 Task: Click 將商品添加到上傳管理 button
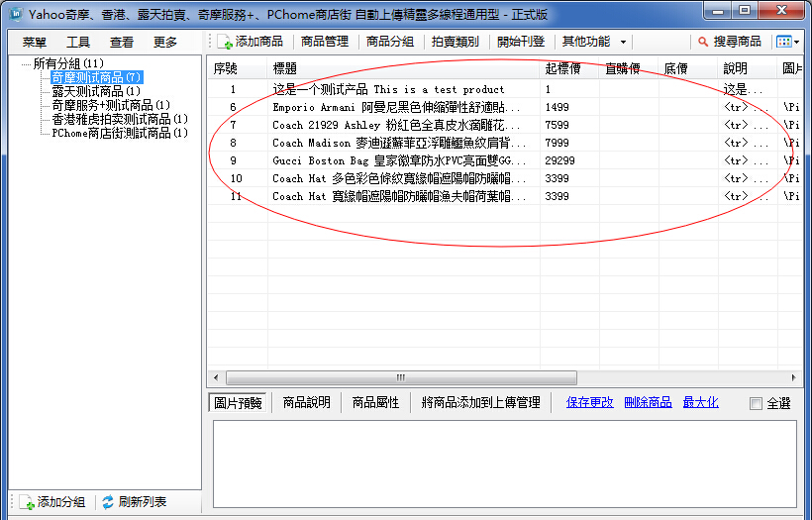(x=480, y=403)
